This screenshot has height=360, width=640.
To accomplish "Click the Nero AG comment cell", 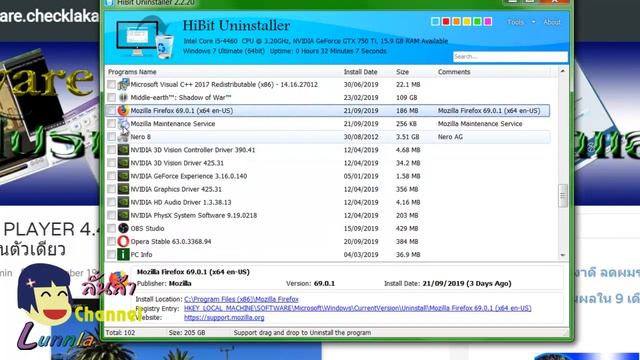I will [x=450, y=137].
